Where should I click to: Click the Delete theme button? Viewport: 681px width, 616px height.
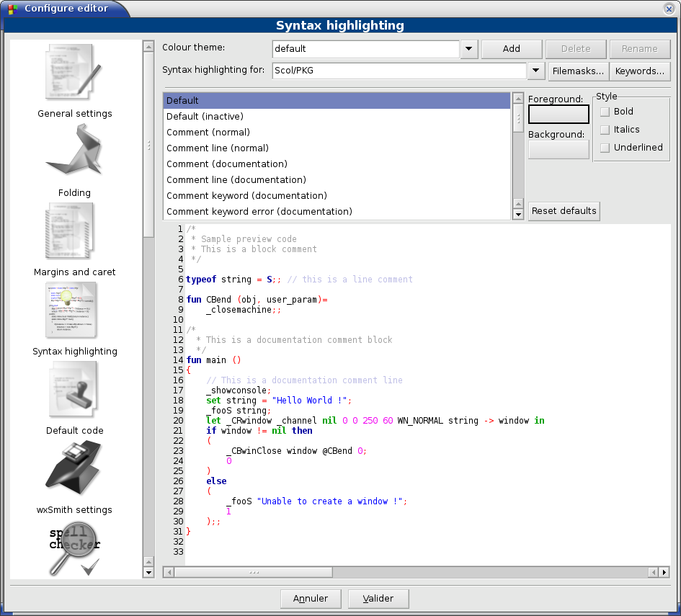tap(576, 49)
